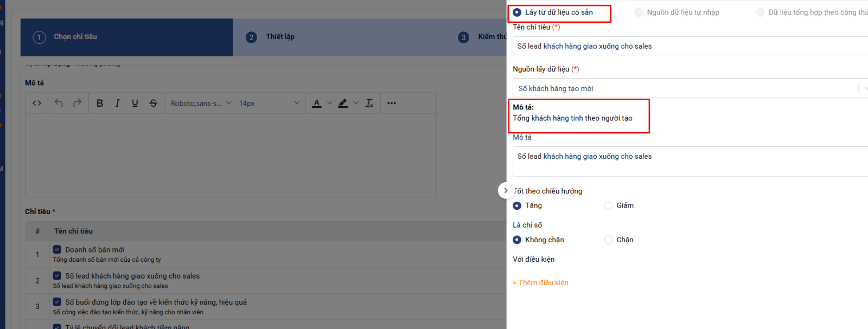868x329 pixels.
Task: Open the Roboto font family dropdown
Action: click(x=201, y=103)
